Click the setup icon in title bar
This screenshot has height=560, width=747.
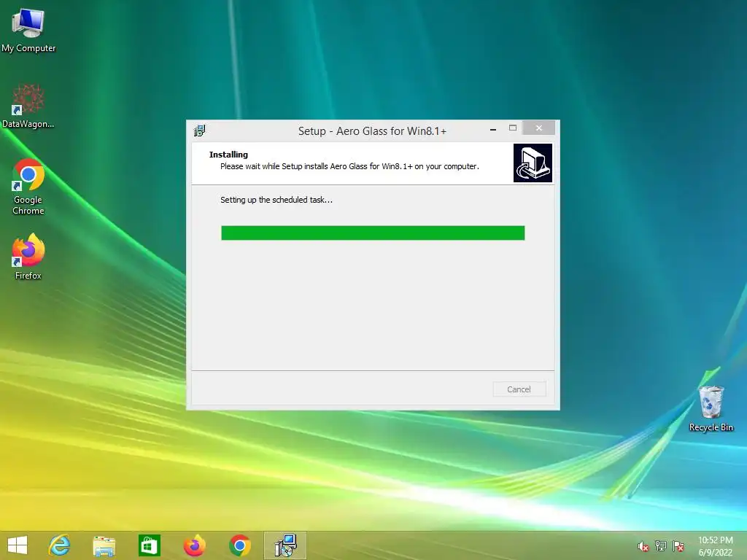pos(200,131)
